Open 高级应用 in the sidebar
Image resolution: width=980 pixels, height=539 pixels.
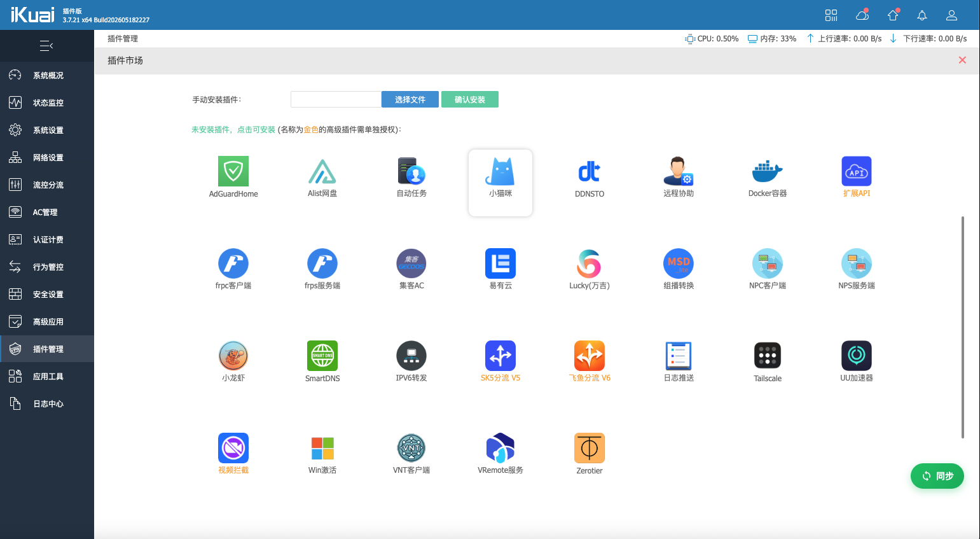[x=47, y=321]
